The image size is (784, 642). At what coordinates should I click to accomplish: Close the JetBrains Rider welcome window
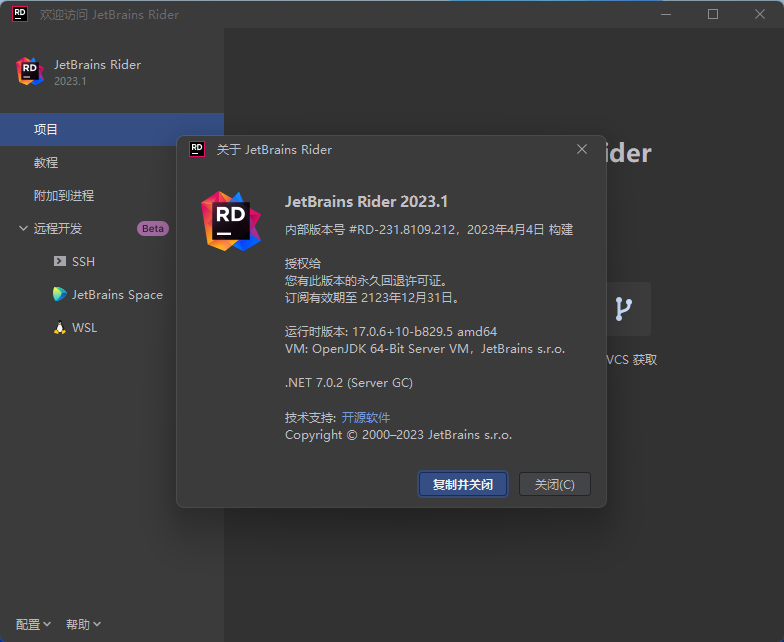(x=760, y=14)
